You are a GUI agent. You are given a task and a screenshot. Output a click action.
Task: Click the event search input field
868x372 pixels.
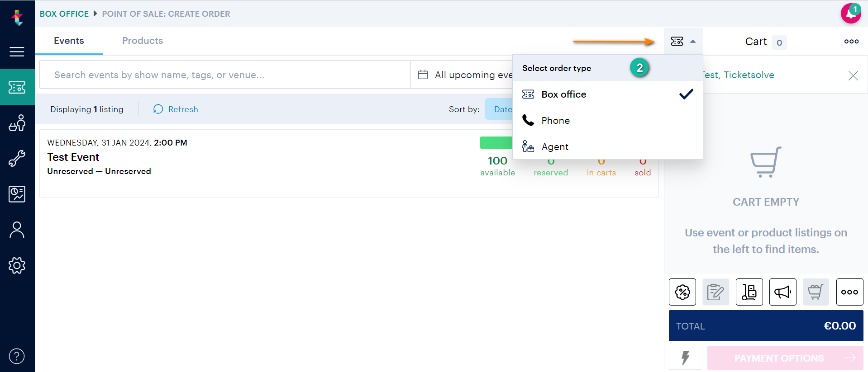point(225,75)
